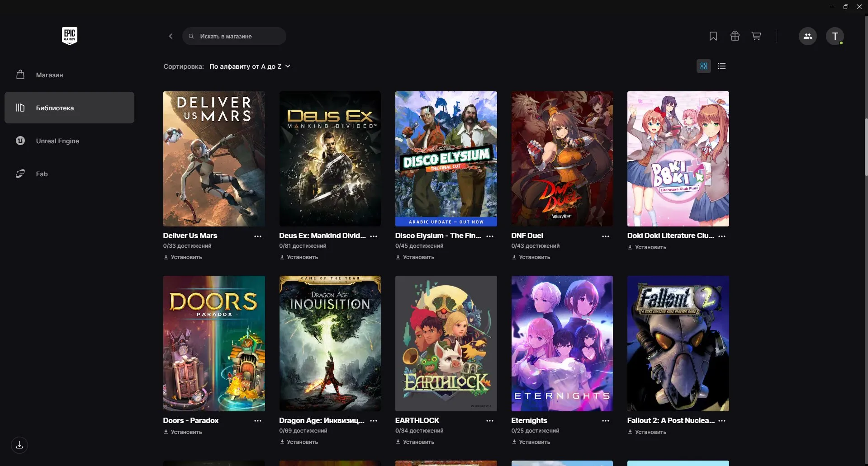Open the downloads icon in sidebar
This screenshot has width=868, height=466.
click(19, 445)
